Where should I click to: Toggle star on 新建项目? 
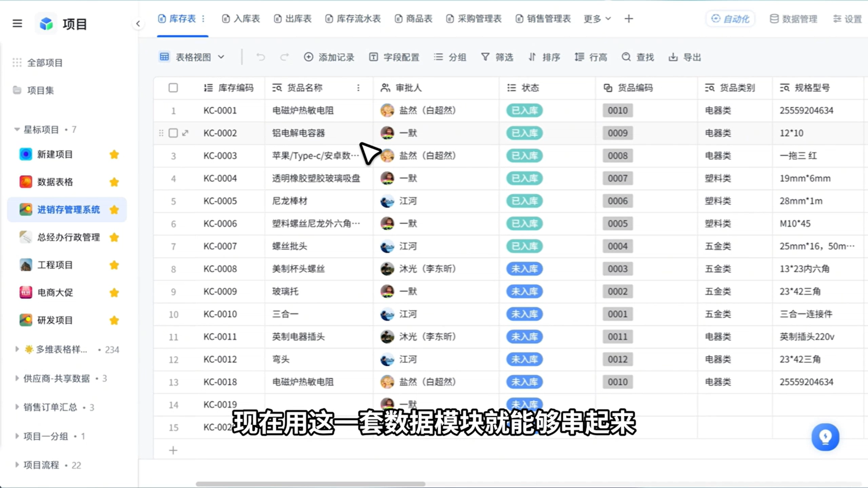114,155
